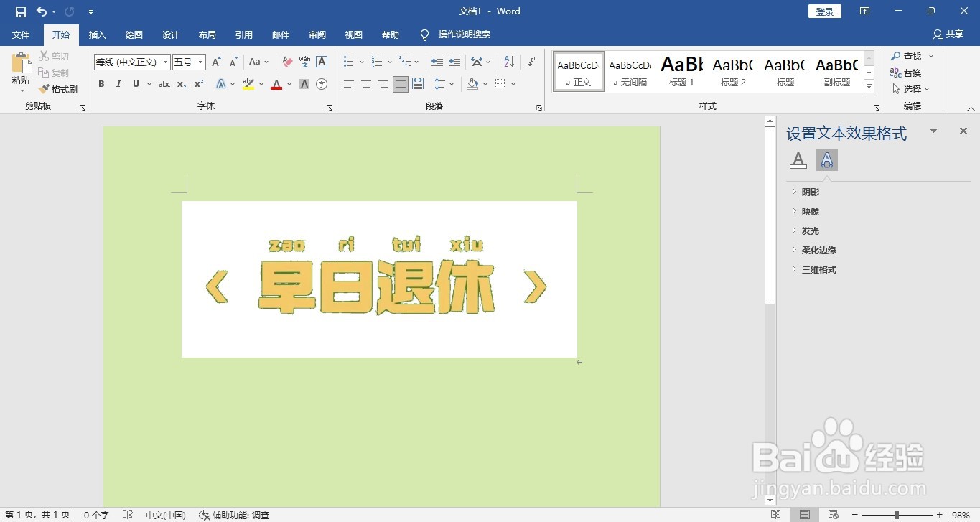This screenshot has height=522, width=980.
Task: Open the 文本效果 (Text Effects) icon
Action: coord(223,84)
